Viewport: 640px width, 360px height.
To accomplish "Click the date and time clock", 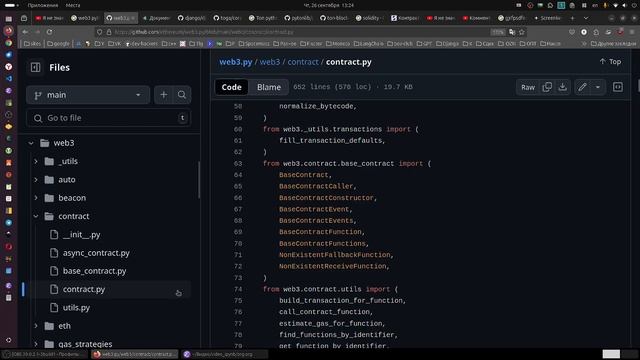I will pyautogui.click(x=329, y=5).
